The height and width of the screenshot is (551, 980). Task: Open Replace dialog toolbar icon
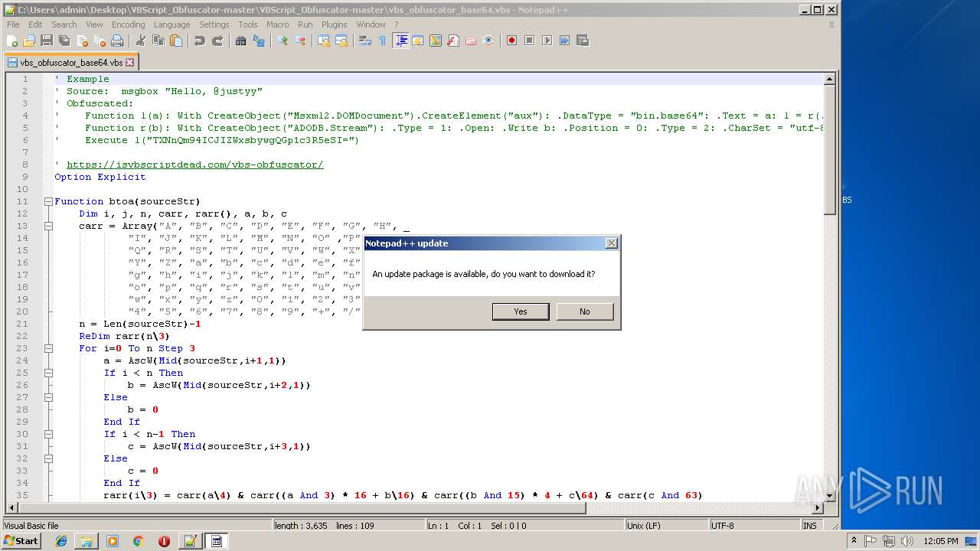(x=258, y=41)
